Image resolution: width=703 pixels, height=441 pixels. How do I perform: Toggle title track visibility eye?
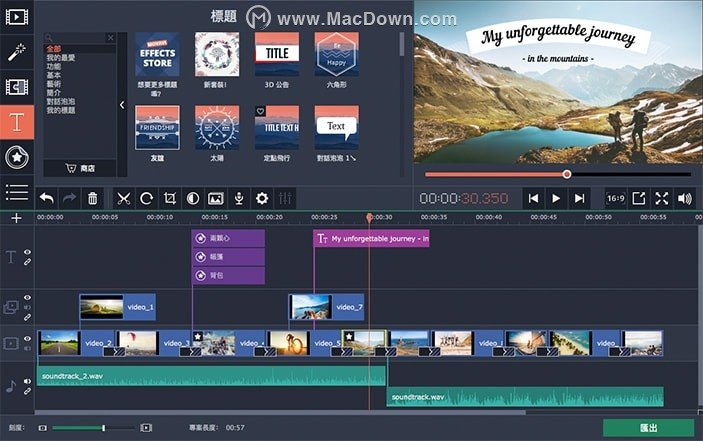(x=27, y=252)
